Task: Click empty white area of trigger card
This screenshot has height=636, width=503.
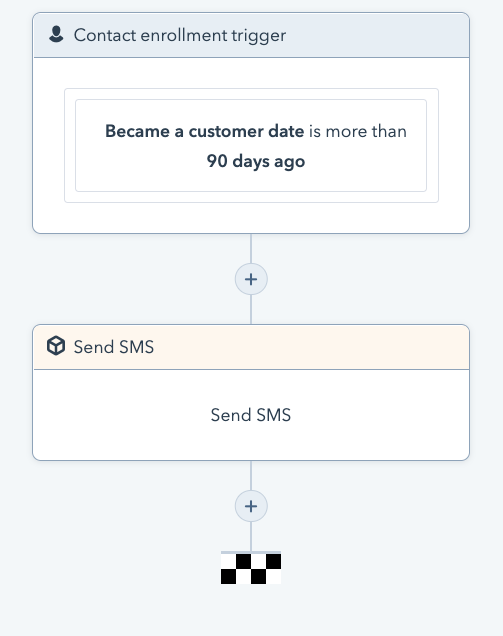Action: 251,218
